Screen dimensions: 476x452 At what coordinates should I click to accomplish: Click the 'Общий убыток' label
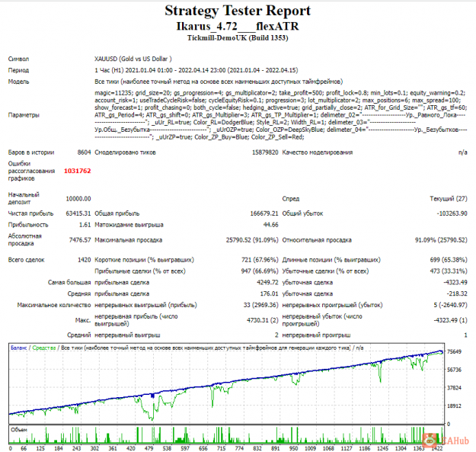coord(302,213)
